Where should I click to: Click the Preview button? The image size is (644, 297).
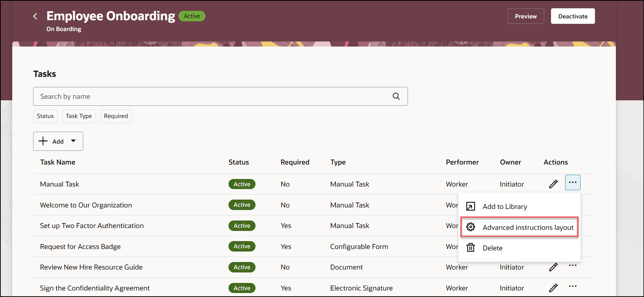[526, 16]
